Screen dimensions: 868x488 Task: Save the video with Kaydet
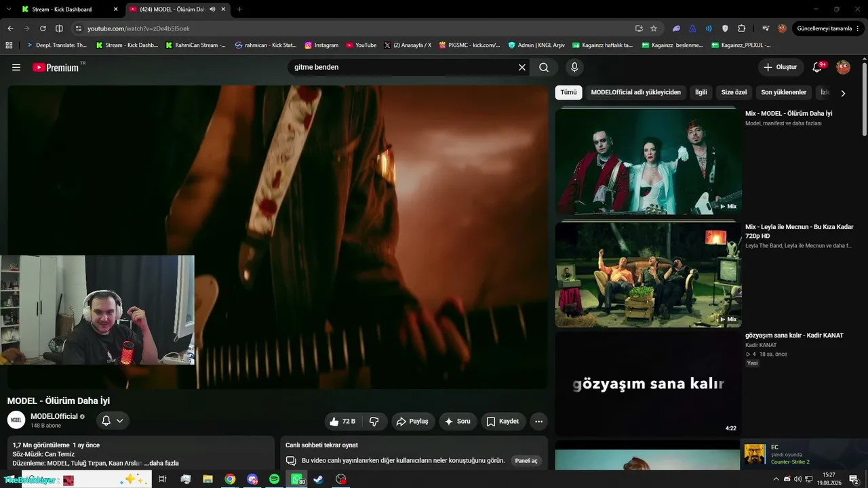[503, 421]
